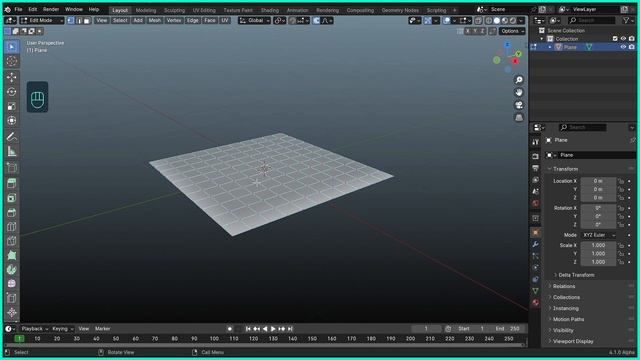640x360 pixels.
Task: Click the timeline play button
Action: tap(273, 329)
